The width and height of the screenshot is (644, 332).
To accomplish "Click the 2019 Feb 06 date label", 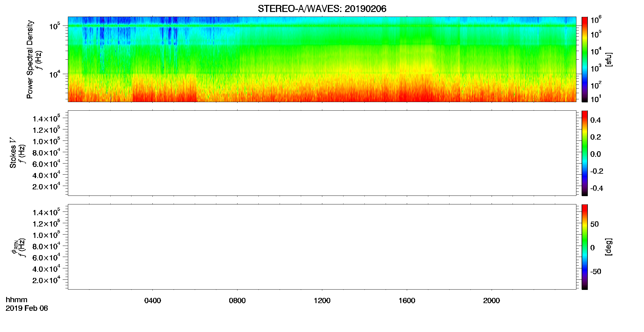I will click(27, 308).
